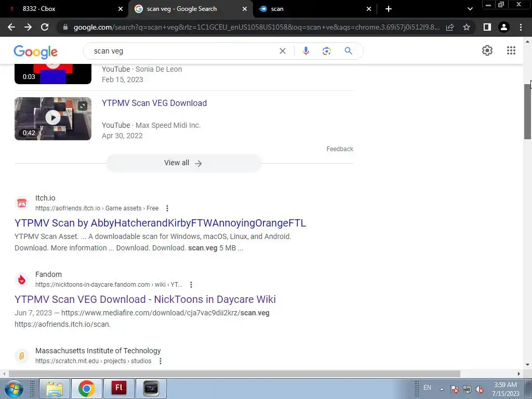Close the scan veg Google Search tab
The image size is (532, 399).
pyautogui.click(x=245, y=9)
